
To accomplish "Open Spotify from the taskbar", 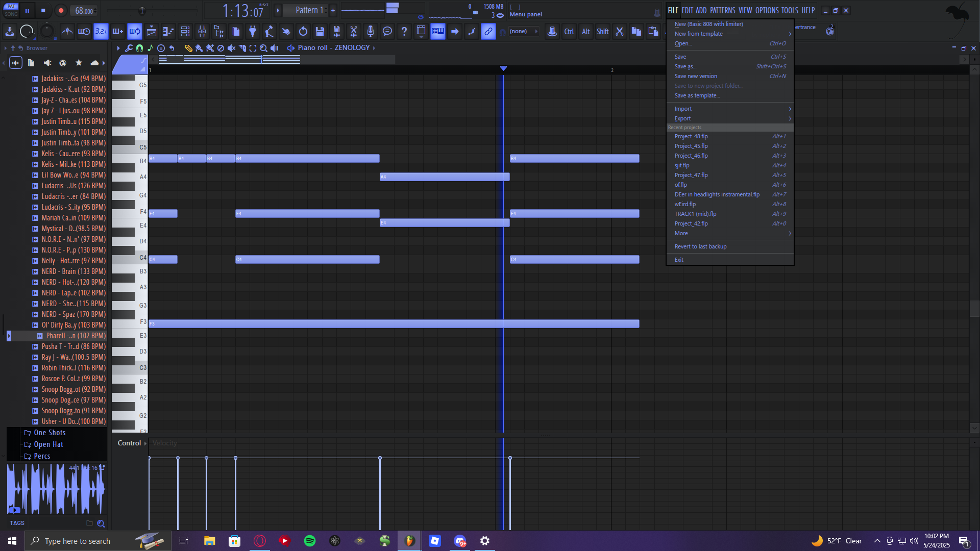I will [310, 541].
